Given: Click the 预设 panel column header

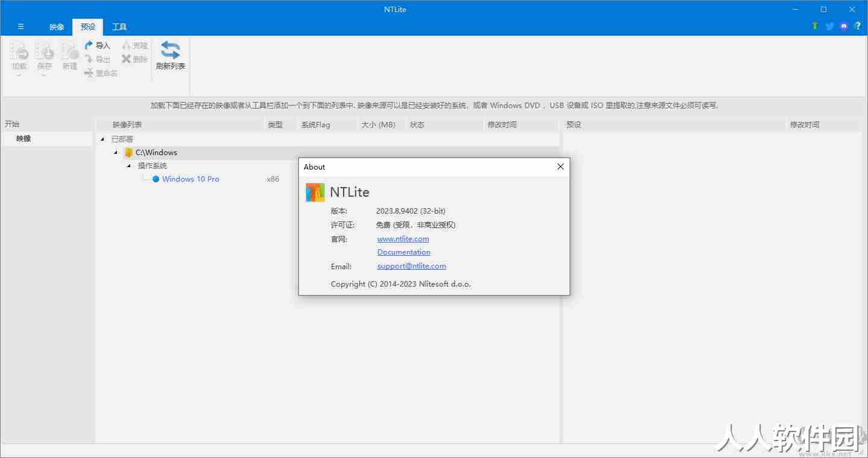Looking at the screenshot, I should (x=675, y=125).
